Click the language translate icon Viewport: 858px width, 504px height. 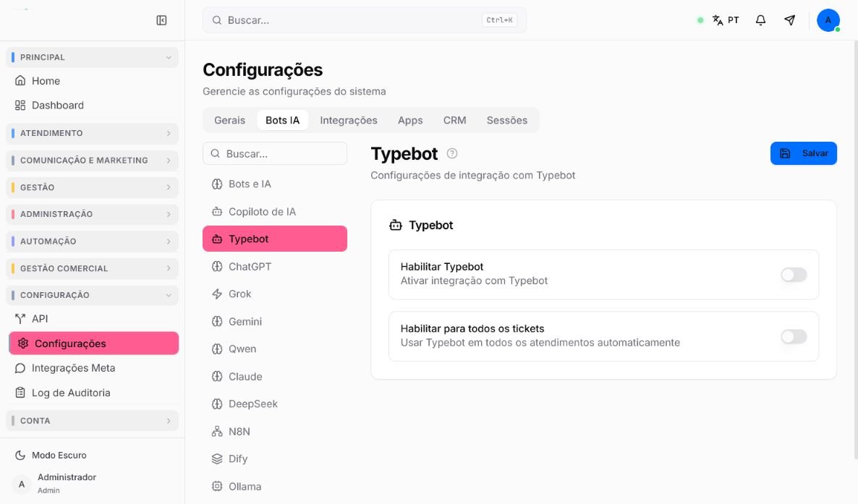pos(718,20)
